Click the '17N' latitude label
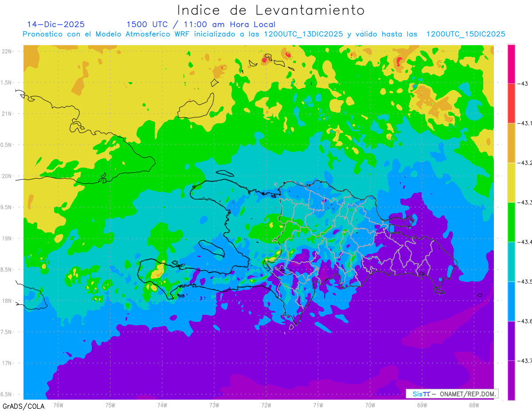The width and height of the screenshot is (532, 411). pyautogui.click(x=8, y=363)
